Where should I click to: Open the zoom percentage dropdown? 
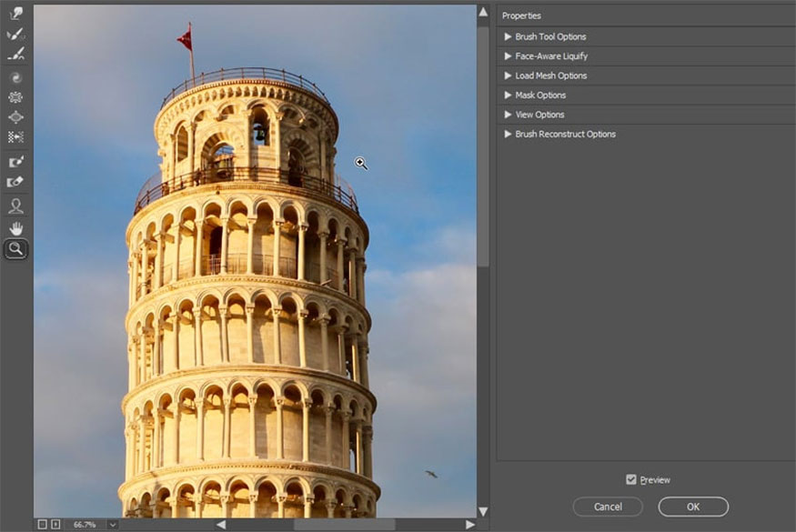click(x=112, y=525)
